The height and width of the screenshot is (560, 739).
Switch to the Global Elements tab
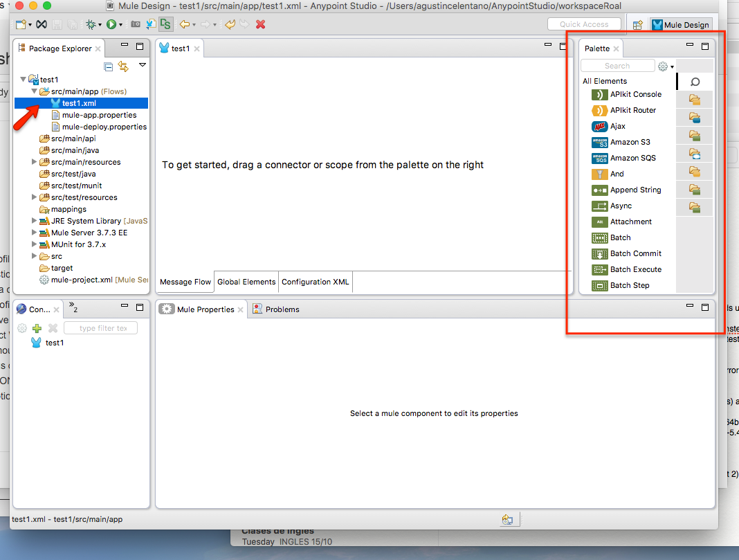pyautogui.click(x=246, y=282)
